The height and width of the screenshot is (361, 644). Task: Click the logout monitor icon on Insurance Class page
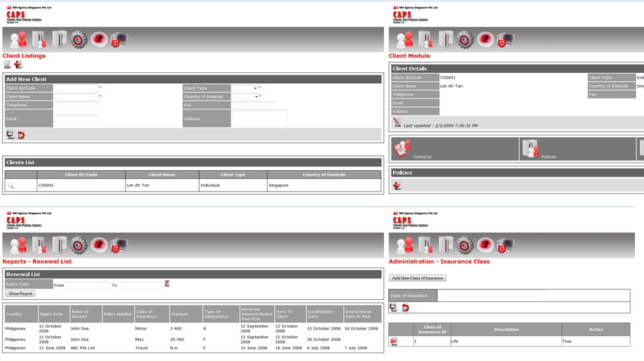coord(506,246)
